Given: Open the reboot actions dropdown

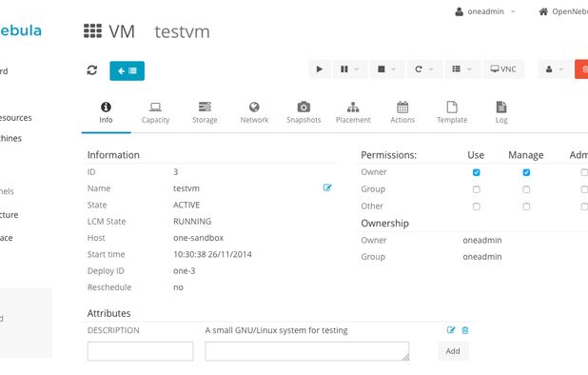Looking at the screenshot, I should coord(424,69).
